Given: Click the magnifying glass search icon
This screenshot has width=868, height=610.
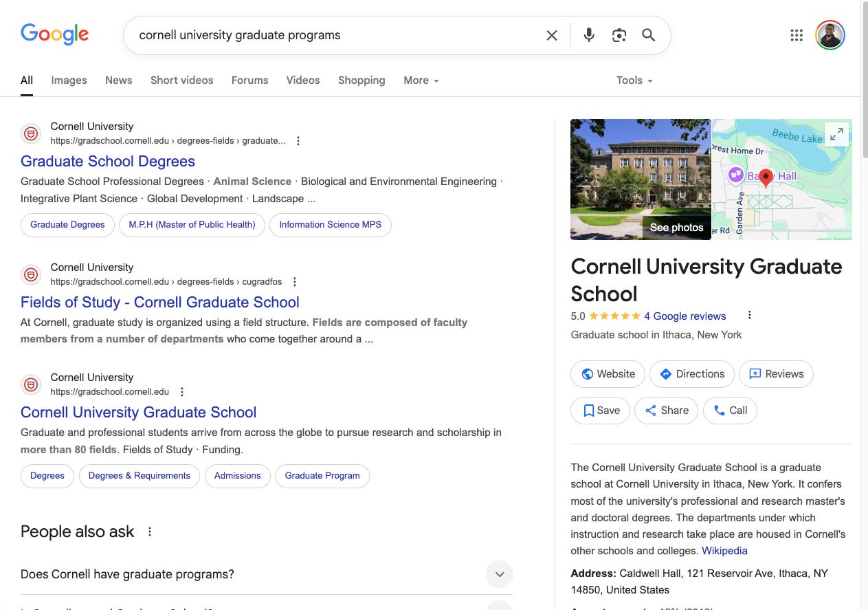Looking at the screenshot, I should tap(649, 35).
